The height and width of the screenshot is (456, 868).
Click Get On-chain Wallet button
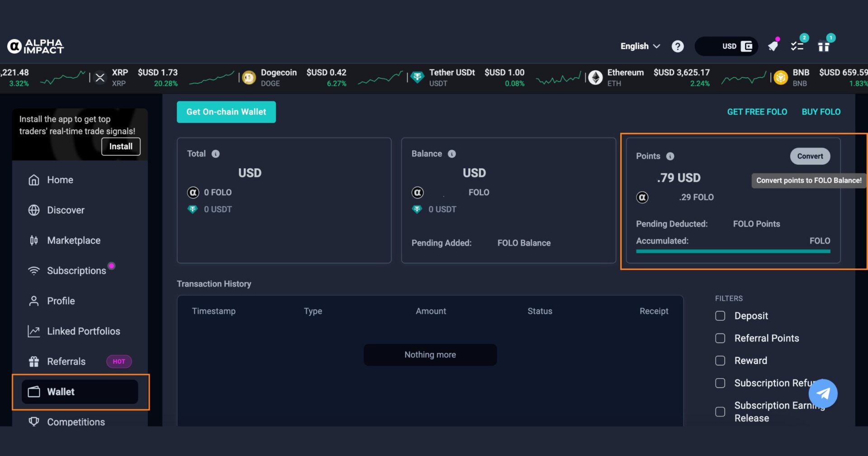click(x=226, y=112)
